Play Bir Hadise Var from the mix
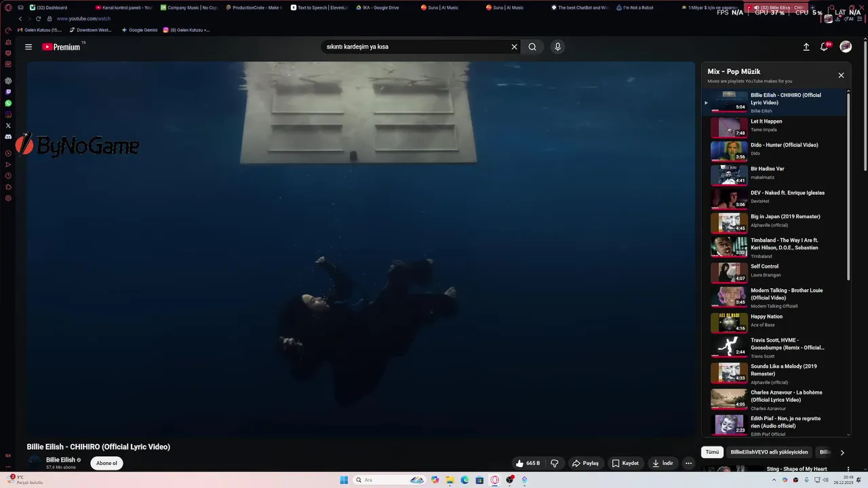Screen dimensions: 868x488 tap(774, 174)
